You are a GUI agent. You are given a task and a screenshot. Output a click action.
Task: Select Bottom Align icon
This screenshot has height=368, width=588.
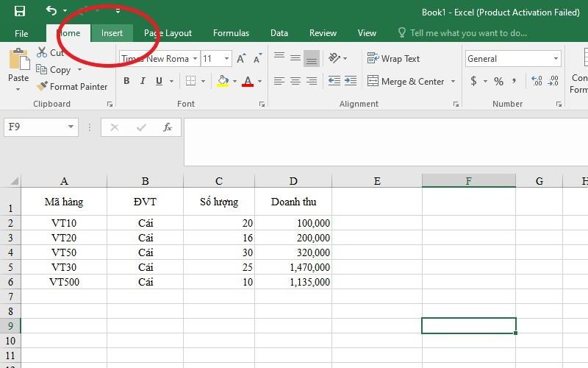coord(312,59)
